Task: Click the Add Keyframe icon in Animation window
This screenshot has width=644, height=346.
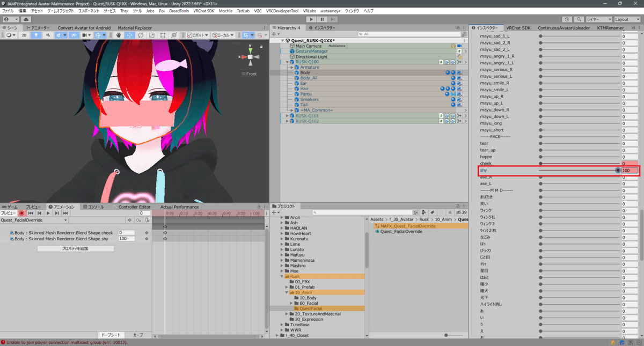Action: pos(138,220)
